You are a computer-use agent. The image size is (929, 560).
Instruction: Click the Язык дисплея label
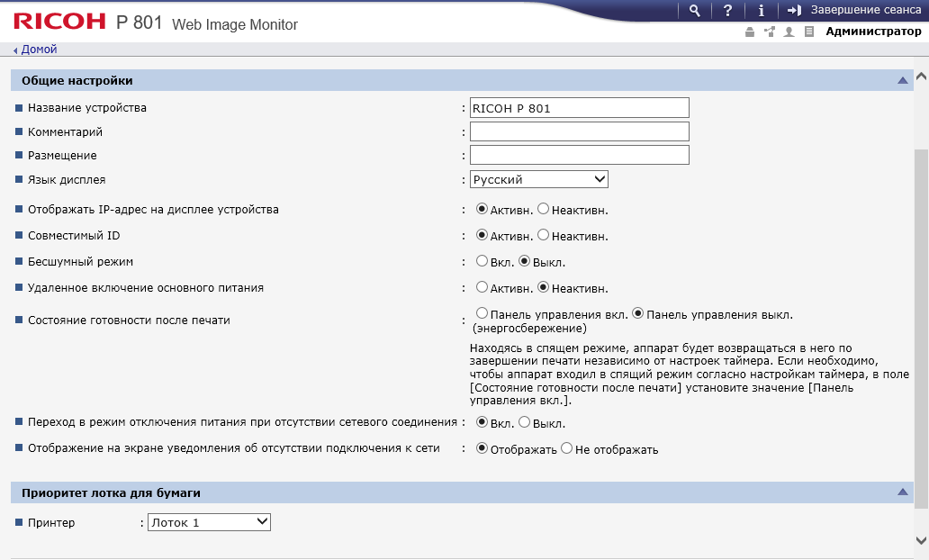67,179
